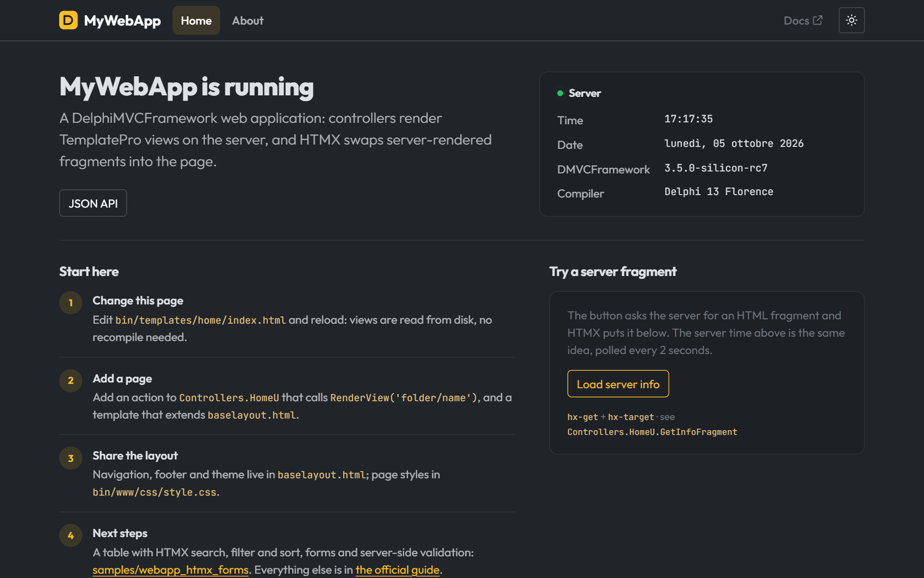Open the Home nav tab

click(196, 20)
